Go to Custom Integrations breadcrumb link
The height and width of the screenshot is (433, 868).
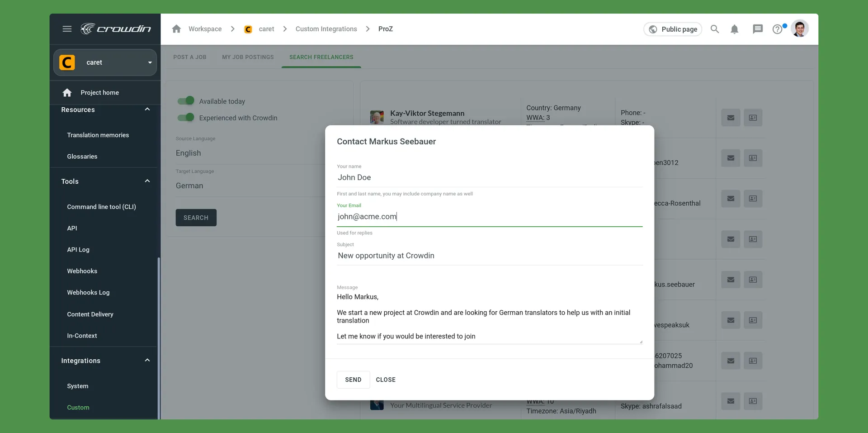pyautogui.click(x=326, y=29)
